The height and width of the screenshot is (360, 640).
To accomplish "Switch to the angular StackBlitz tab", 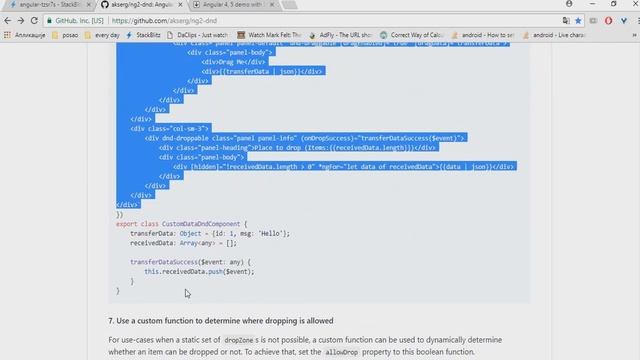I will point(49,4).
